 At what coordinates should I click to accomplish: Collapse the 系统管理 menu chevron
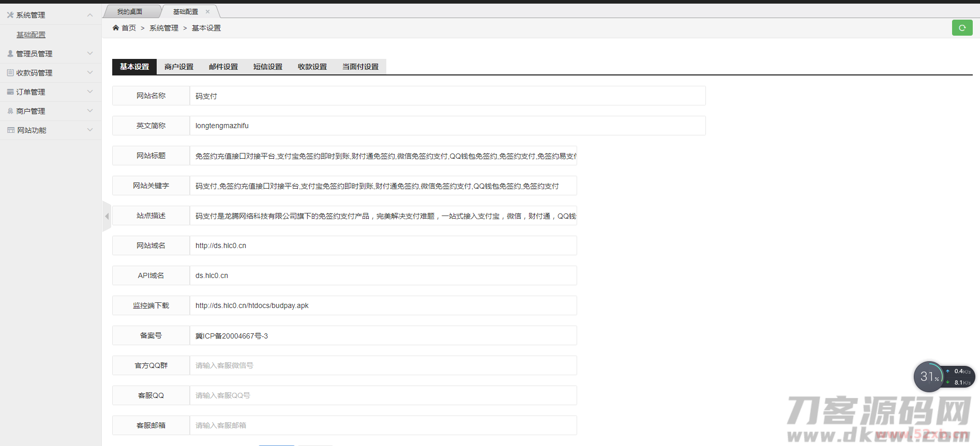(x=90, y=15)
